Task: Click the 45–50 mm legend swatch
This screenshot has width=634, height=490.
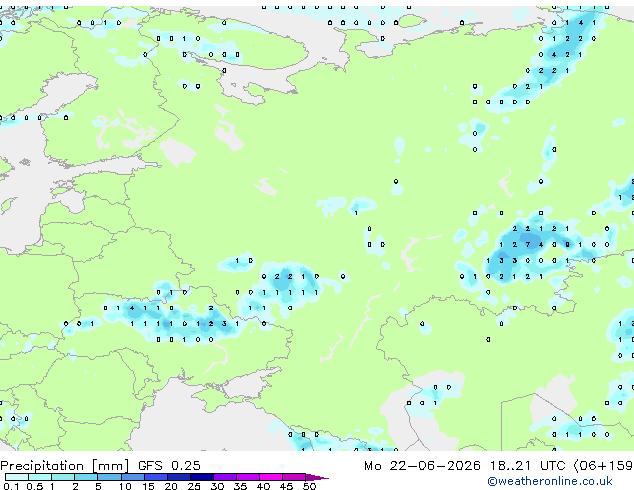Action: (294, 477)
